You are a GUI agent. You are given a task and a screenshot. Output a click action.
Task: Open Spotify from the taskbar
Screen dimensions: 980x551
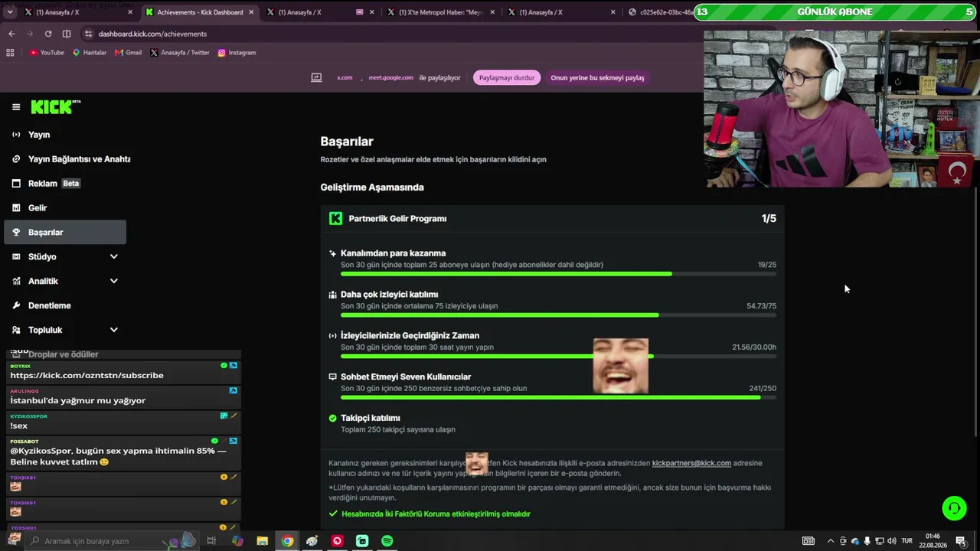click(387, 541)
